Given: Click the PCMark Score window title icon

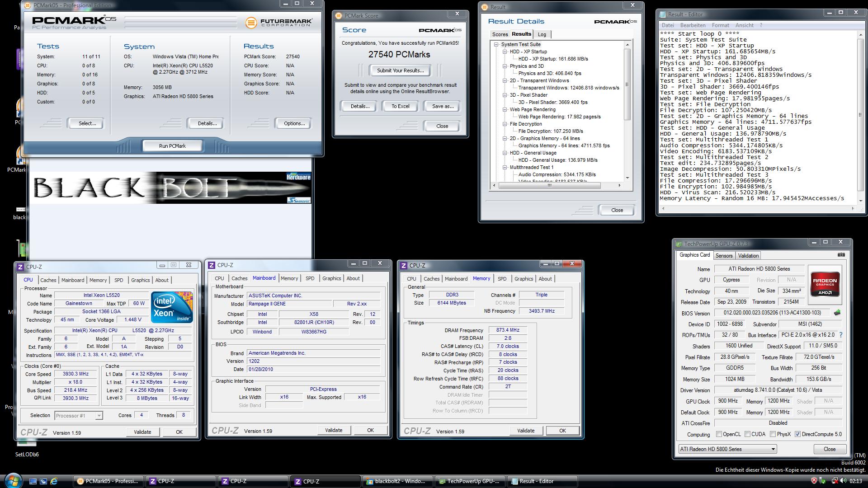Looking at the screenshot, I should tap(339, 15).
